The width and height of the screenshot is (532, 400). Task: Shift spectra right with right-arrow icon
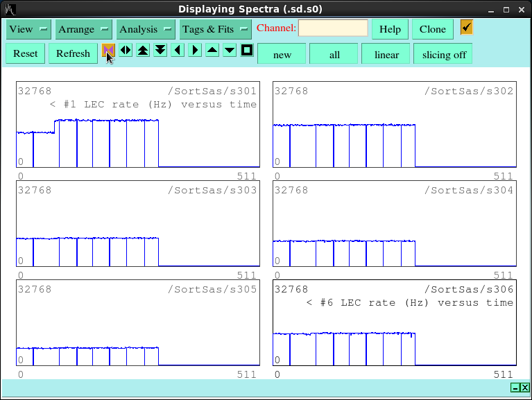point(195,51)
